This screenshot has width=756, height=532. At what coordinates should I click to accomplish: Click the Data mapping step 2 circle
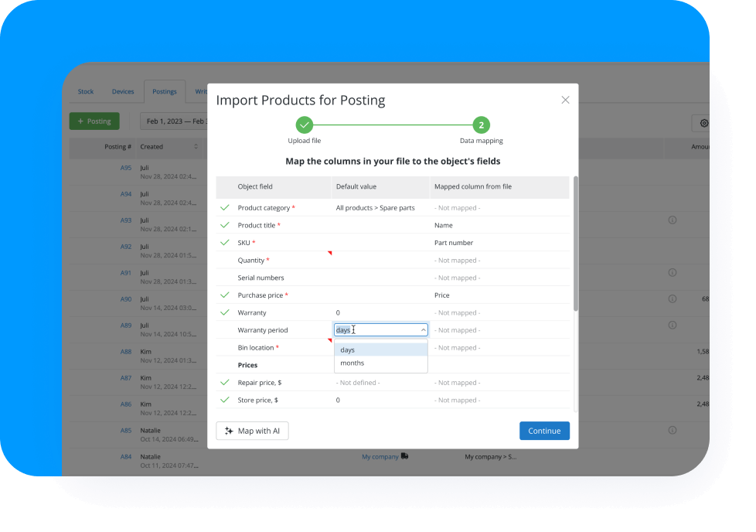tap(481, 124)
